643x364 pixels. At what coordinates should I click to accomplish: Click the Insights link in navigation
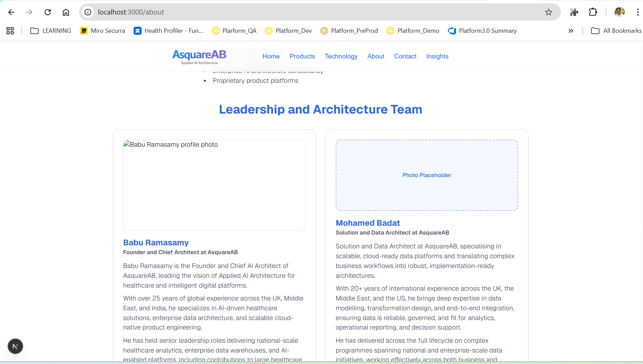coord(437,56)
